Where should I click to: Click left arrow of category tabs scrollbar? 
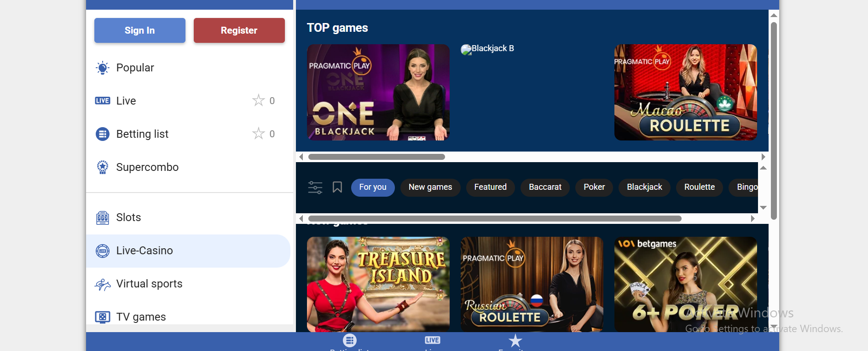pos(301,218)
